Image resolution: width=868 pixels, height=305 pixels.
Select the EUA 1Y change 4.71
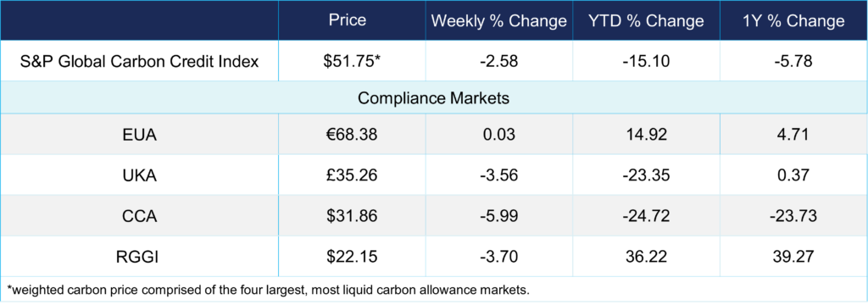point(793,135)
